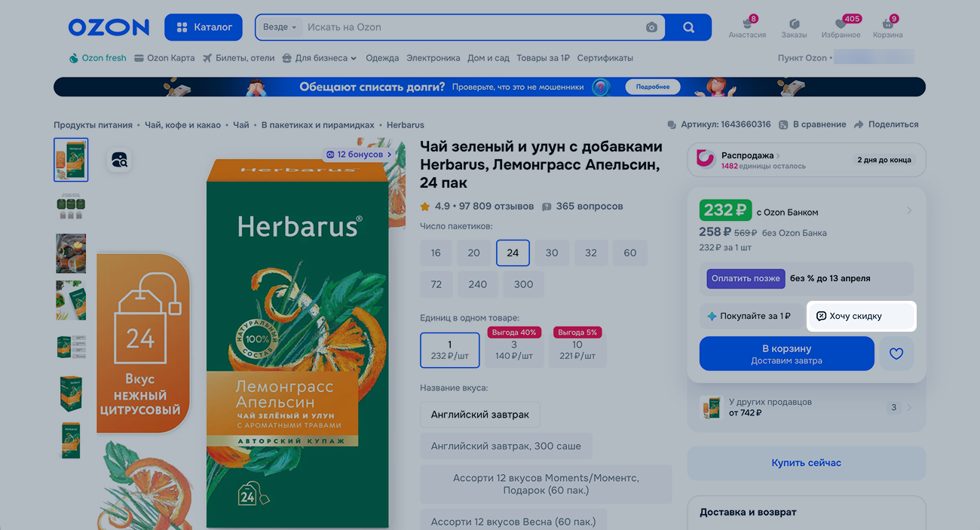The image size is (980, 530).
Task: Expand the Для бизнеса menu
Action: [319, 58]
